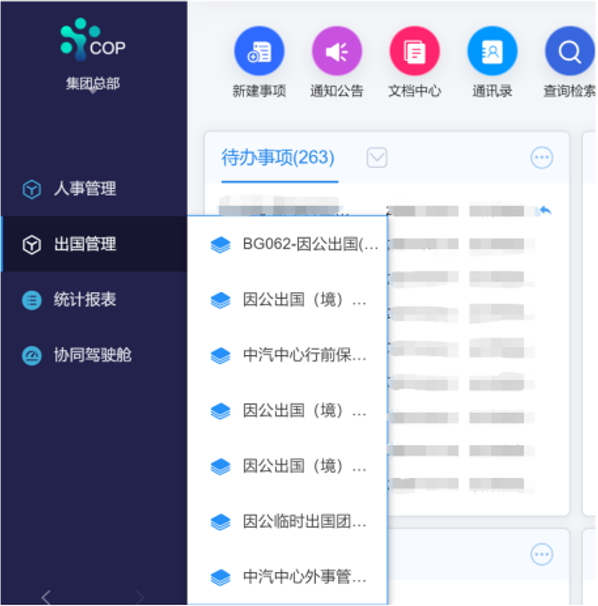Open the 通知公告 megaphone icon
Viewport: 598px width, 606px height.
click(x=337, y=51)
